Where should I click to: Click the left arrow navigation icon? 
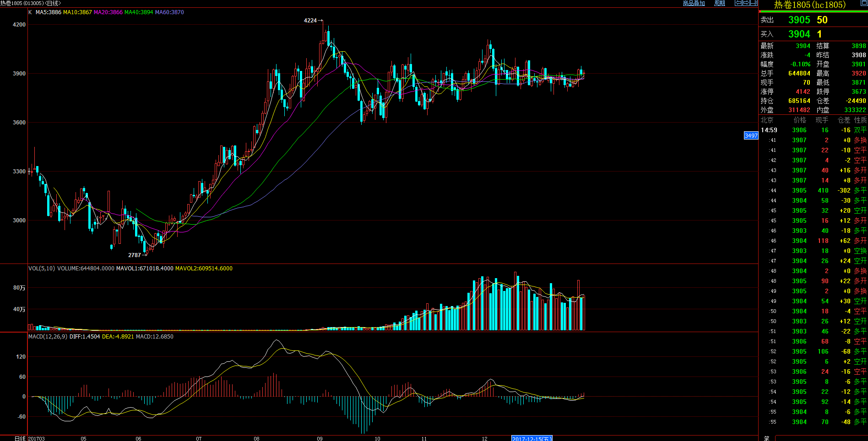point(738,3)
